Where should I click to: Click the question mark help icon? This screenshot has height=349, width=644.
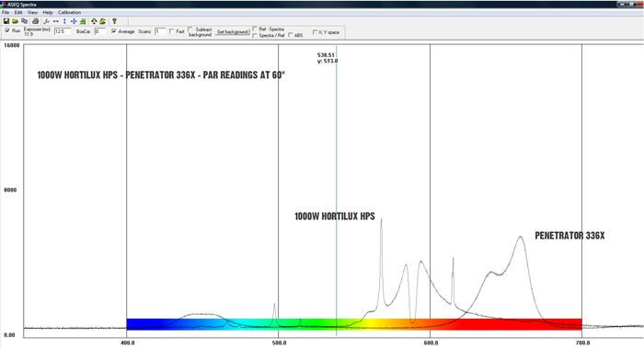point(114,21)
